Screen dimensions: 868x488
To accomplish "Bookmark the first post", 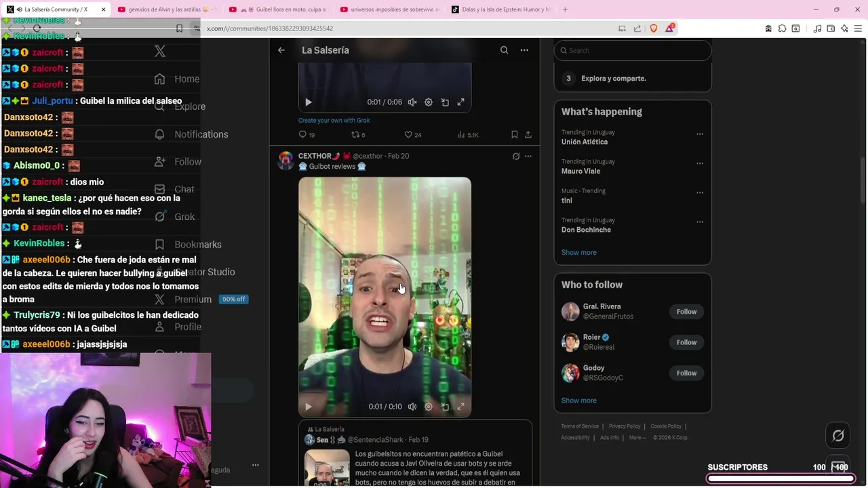I will pos(515,135).
